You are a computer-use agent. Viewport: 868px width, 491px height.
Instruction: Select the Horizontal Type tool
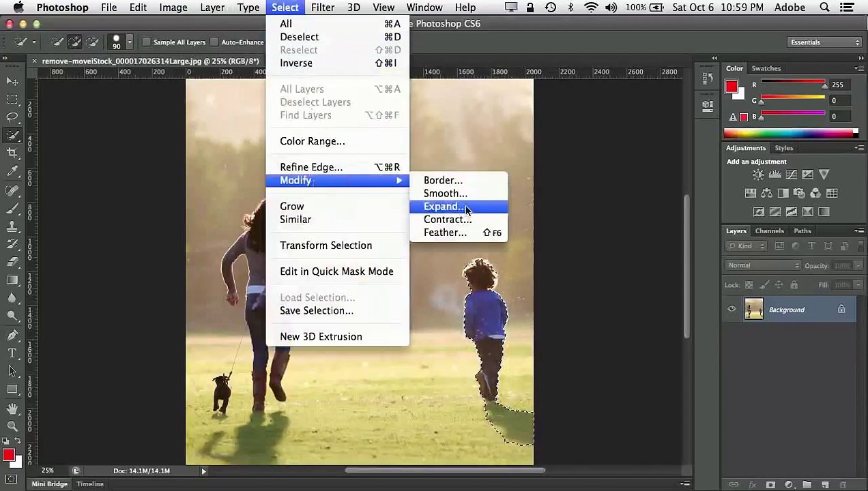(12, 353)
